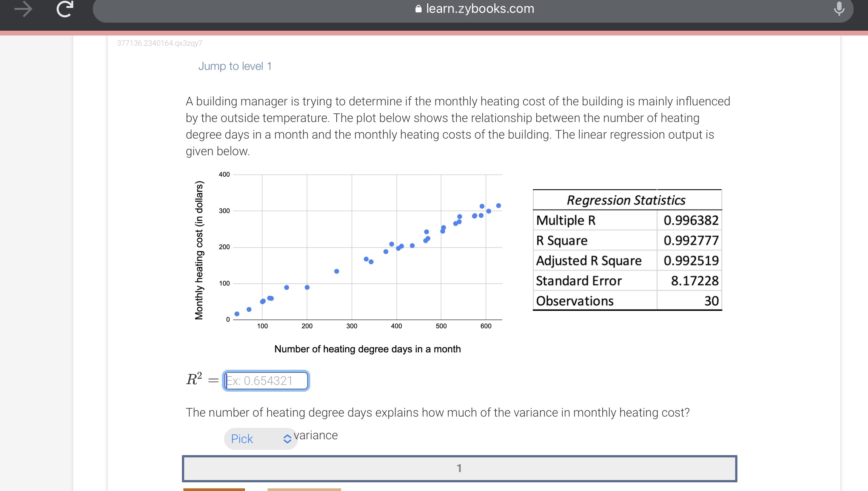The height and width of the screenshot is (491, 868).
Task: Click the Multiple R value 0.996382
Action: (x=691, y=220)
